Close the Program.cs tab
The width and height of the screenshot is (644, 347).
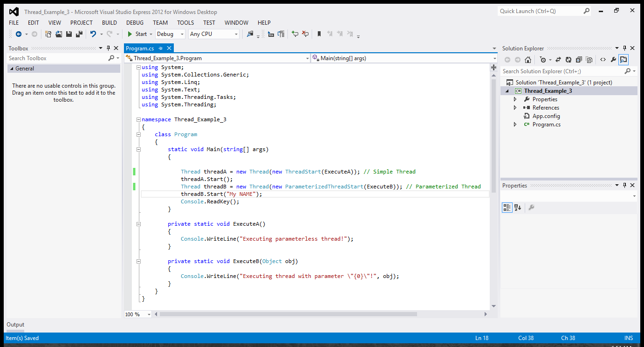point(169,48)
